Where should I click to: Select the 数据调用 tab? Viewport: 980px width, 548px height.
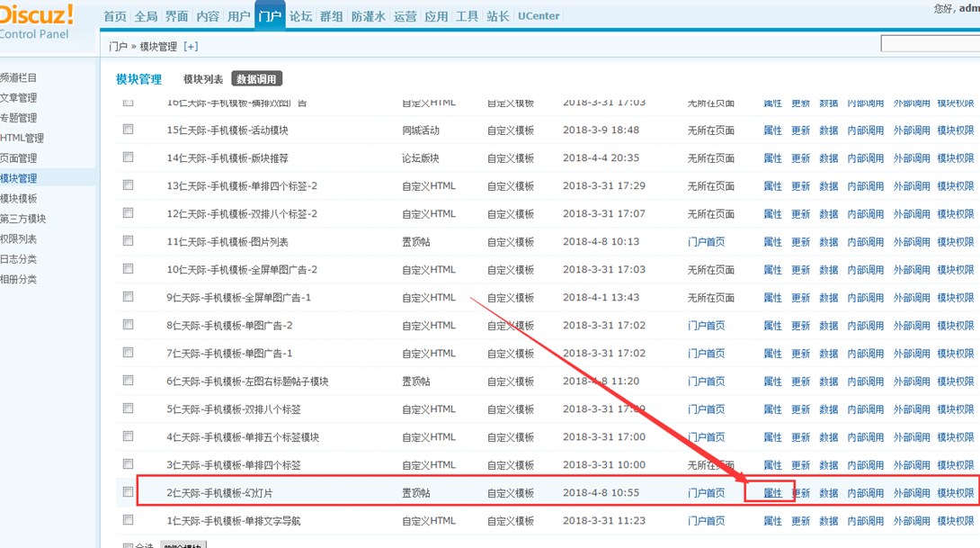coord(257,79)
